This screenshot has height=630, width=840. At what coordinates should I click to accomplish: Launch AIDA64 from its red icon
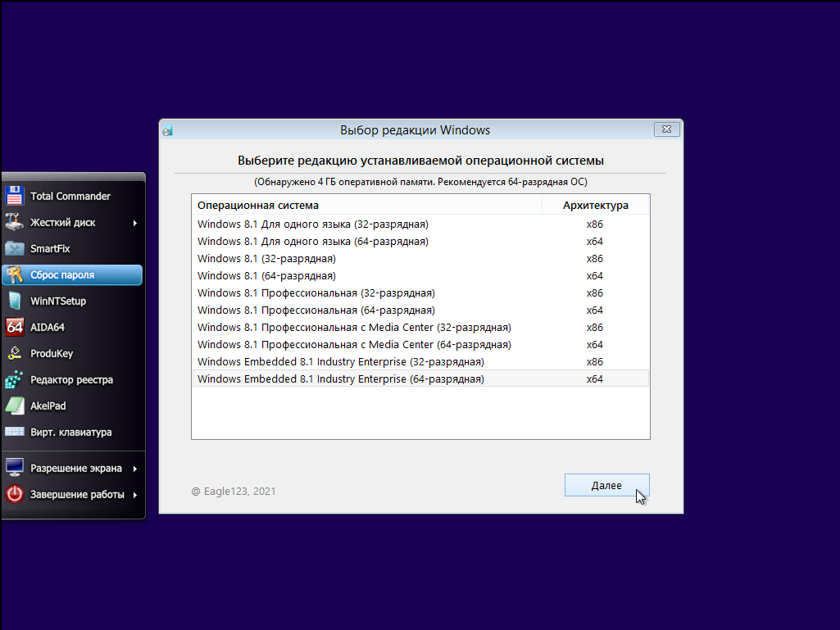point(15,327)
